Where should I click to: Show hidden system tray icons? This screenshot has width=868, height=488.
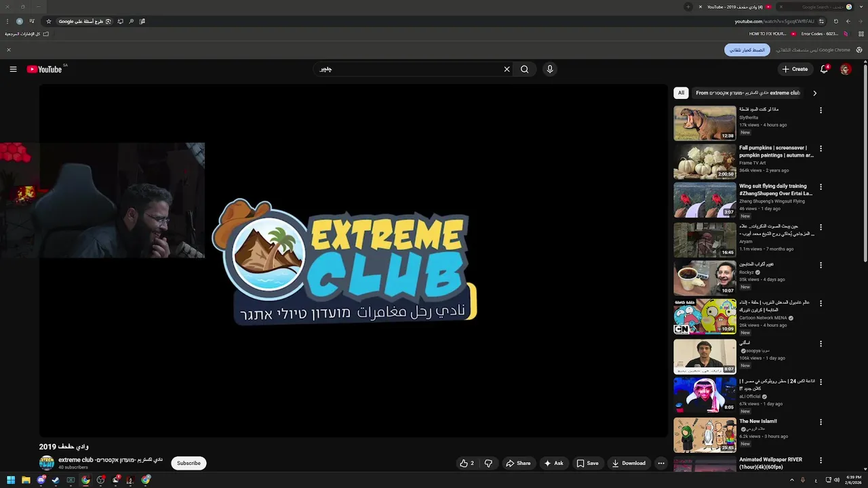791,480
